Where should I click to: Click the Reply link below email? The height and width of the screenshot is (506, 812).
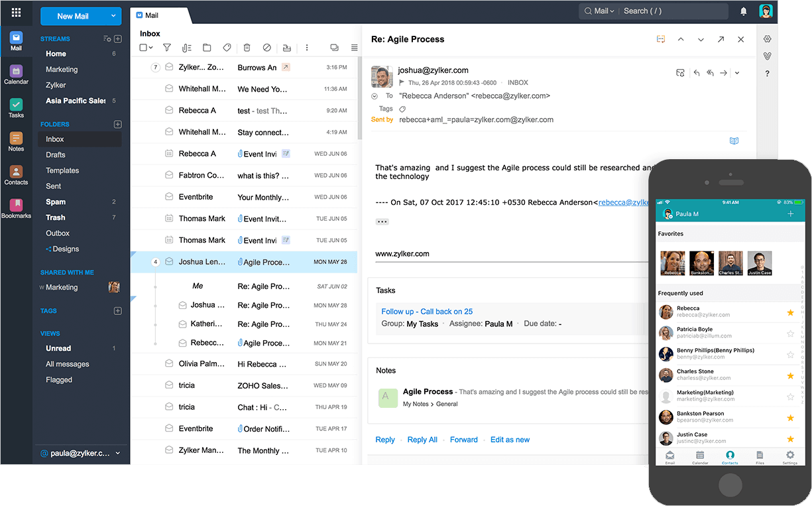point(385,440)
